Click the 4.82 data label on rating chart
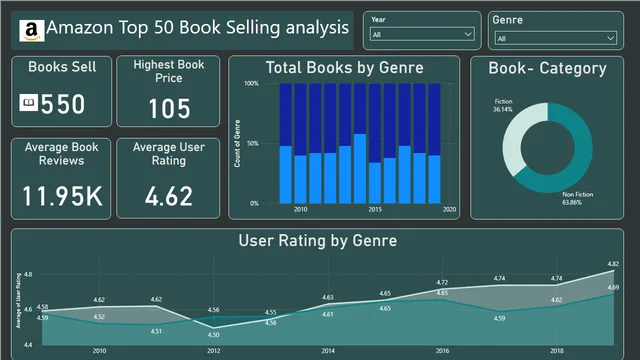640x360 pixels. (613, 264)
